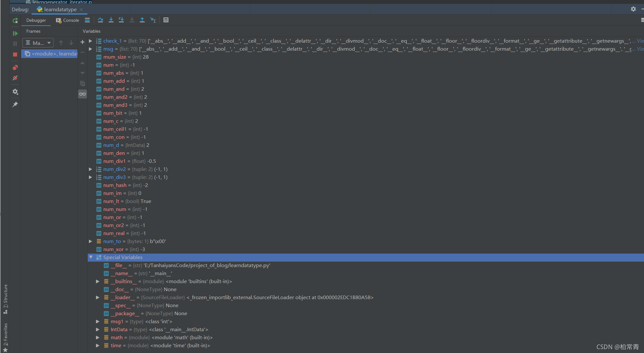Open View Breakpoints icon
This screenshot has width=644, height=353.
click(x=15, y=68)
